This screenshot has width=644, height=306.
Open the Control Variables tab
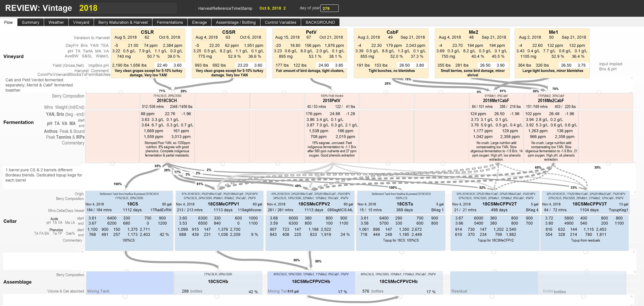point(281,22)
